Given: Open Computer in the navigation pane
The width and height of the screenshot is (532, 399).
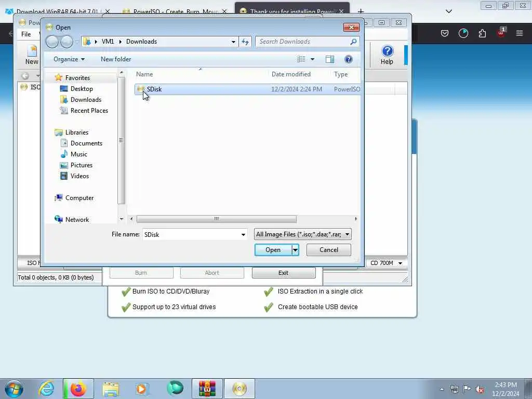Looking at the screenshot, I should tap(79, 198).
